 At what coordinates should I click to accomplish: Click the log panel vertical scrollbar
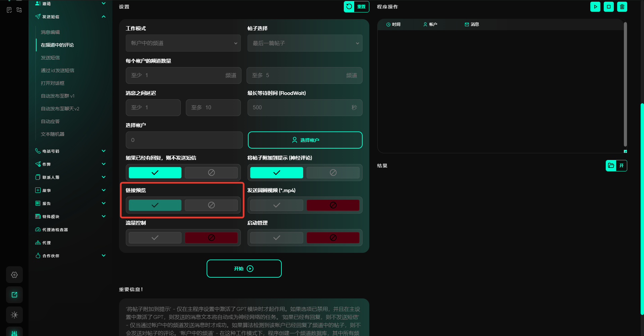pos(625,84)
